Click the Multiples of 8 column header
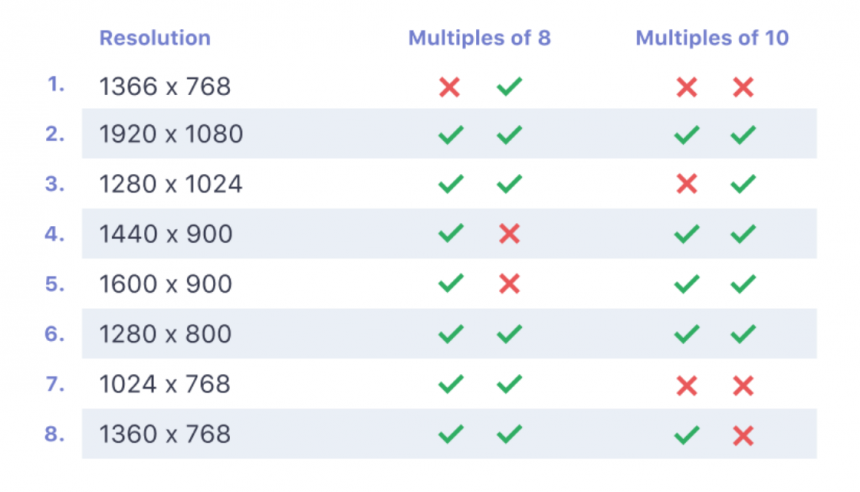Viewport: 860px width, 492px height. (x=479, y=38)
